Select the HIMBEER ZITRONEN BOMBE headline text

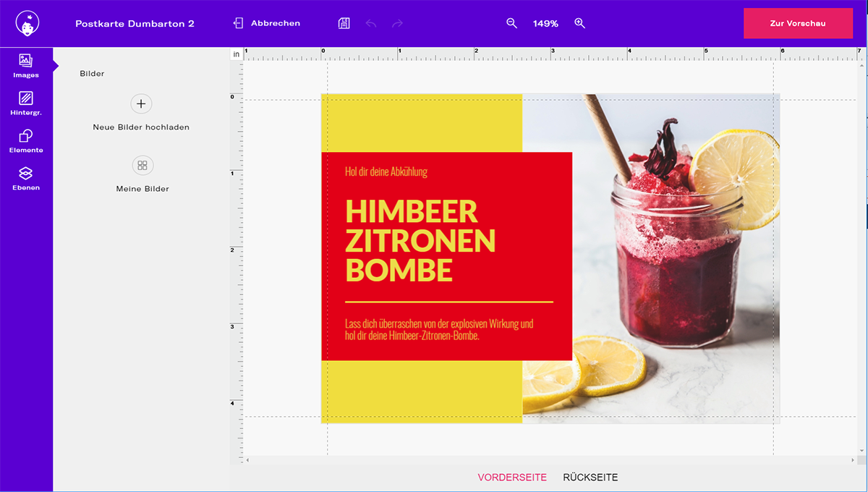pyautogui.click(x=420, y=241)
